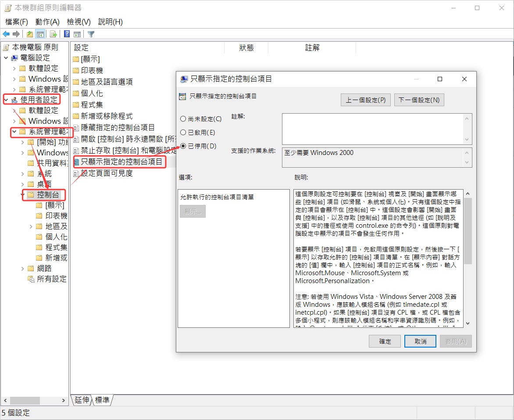Select the 共用資料 tree item
The height and width of the screenshot is (420, 514).
click(x=53, y=163)
